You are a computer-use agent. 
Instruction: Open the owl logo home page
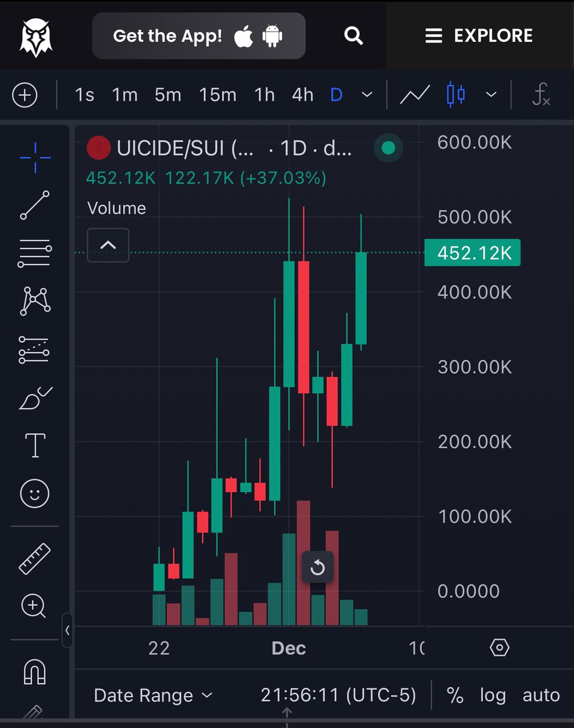pyautogui.click(x=36, y=38)
